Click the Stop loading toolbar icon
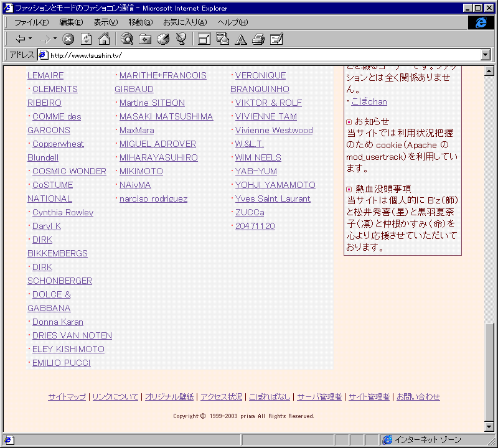 [68, 39]
